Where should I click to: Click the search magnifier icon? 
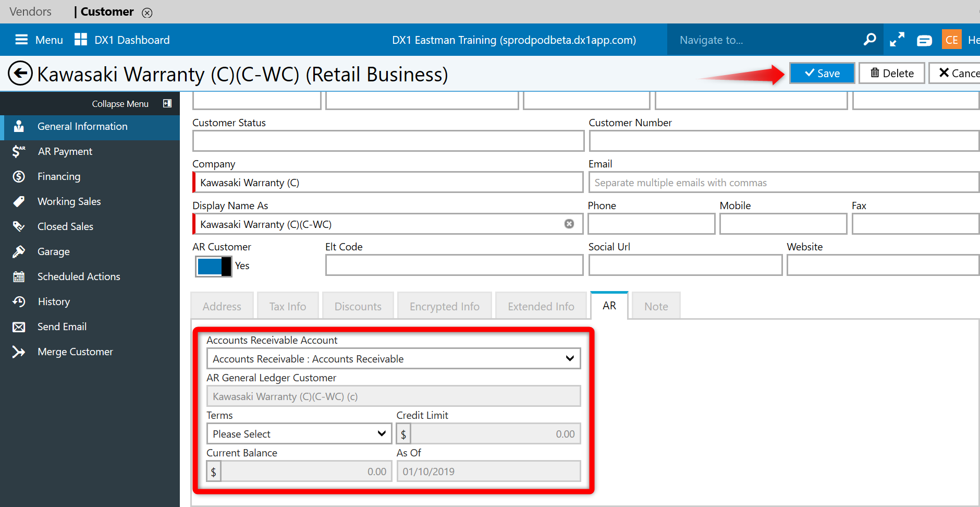click(869, 40)
